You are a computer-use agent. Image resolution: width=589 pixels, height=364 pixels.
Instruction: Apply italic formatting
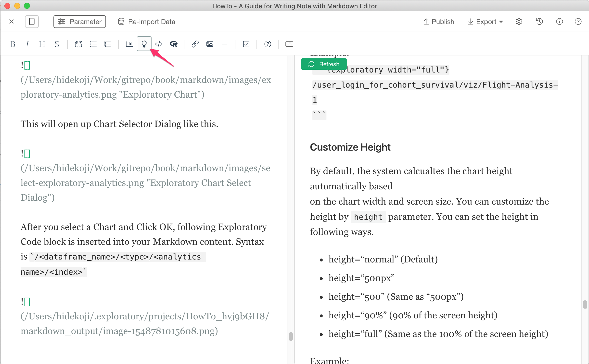(27, 44)
